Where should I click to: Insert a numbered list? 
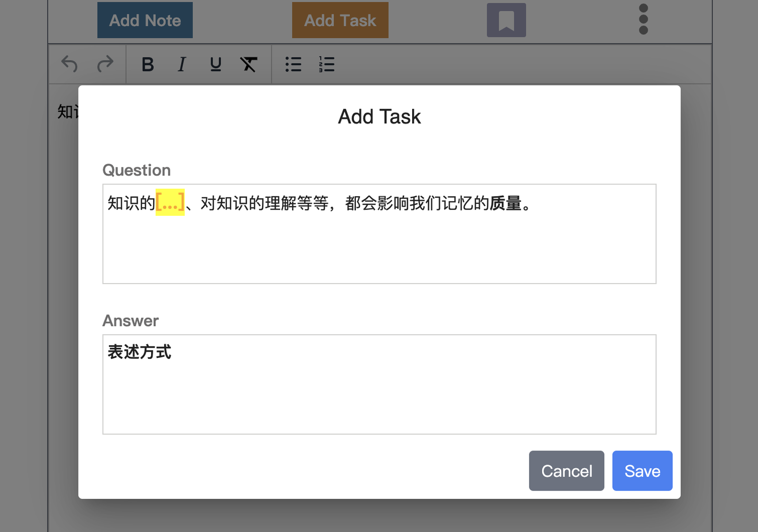326,64
